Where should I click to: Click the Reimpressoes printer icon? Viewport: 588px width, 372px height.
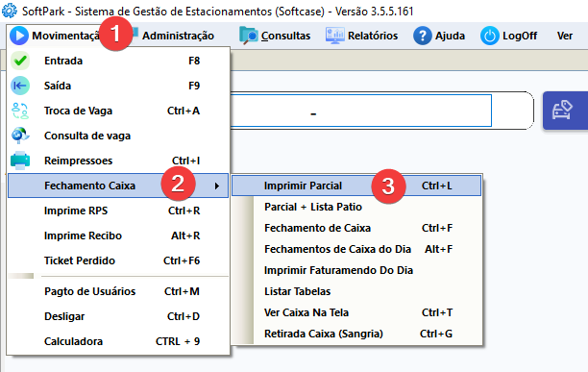click(x=20, y=161)
